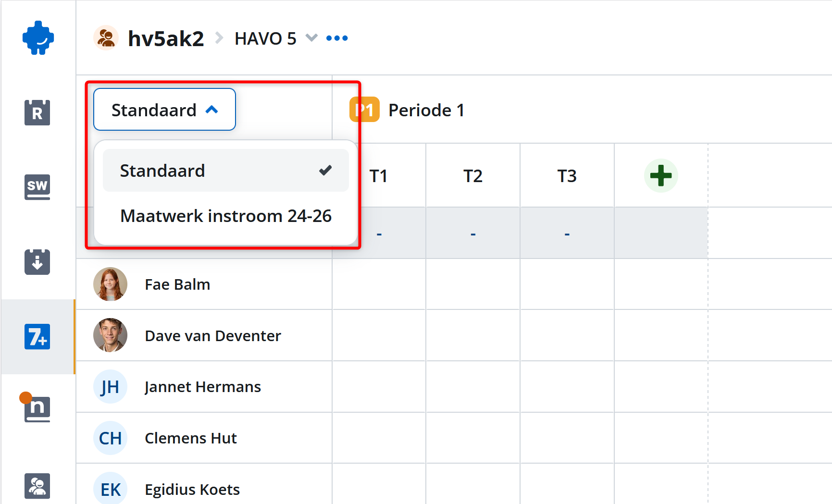Image resolution: width=832 pixels, height=504 pixels.
Task: Select student Jannet Hermans
Action: (202, 387)
